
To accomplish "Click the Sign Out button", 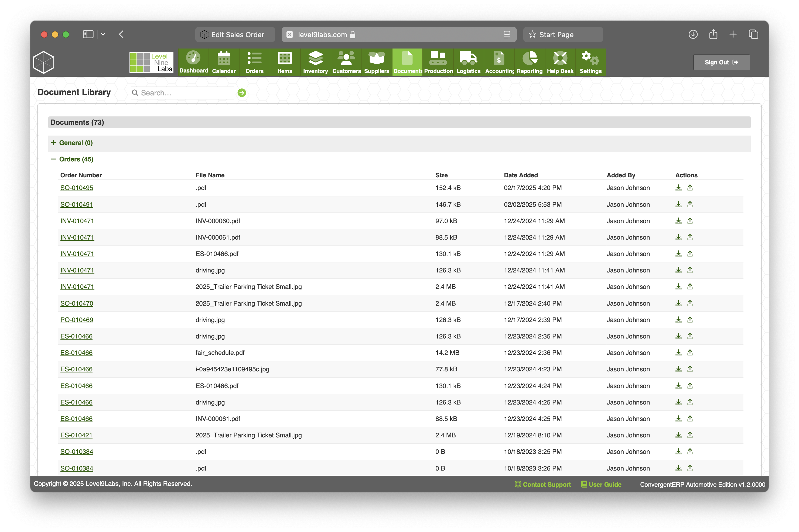I will (721, 63).
